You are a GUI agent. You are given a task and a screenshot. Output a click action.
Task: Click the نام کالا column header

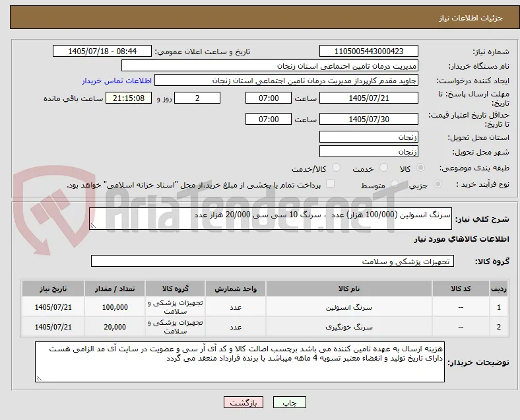[349, 289]
